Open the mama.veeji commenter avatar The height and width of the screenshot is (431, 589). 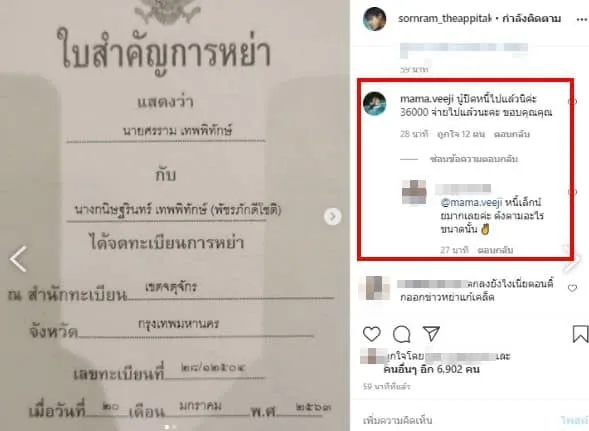coord(375,103)
